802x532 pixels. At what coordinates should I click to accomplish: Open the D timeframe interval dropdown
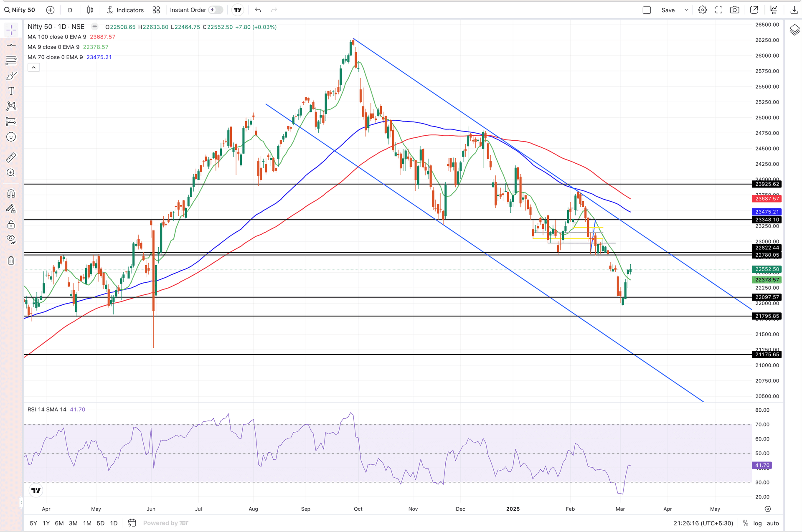[x=70, y=10]
